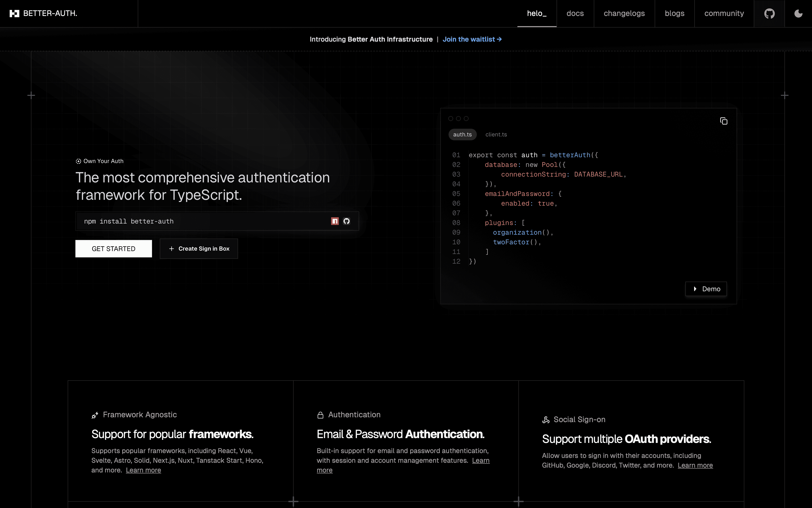Click the Own Your Auth label

pyautogui.click(x=103, y=161)
